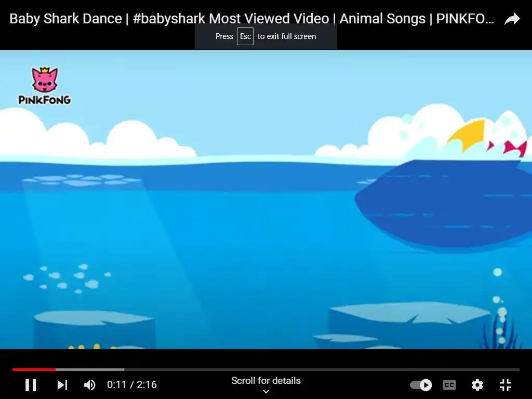Click the Esc key box in the overlay
This screenshot has width=532, height=399.
coord(245,36)
